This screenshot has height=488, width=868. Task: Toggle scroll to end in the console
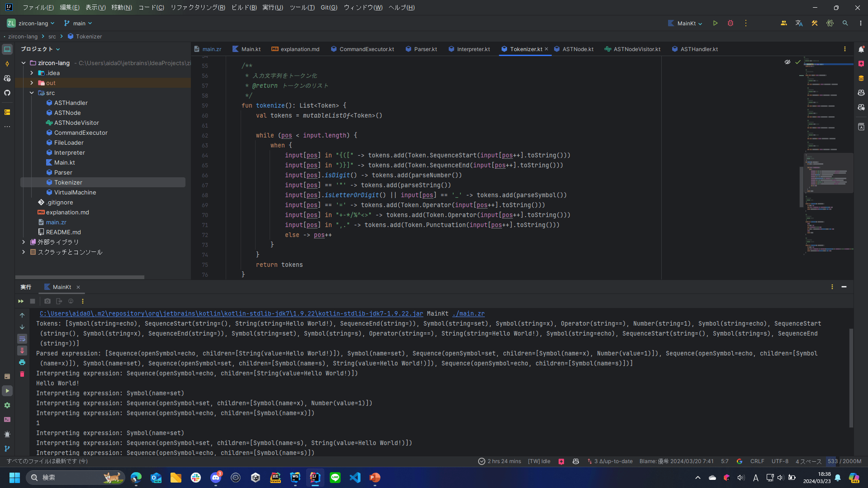(22, 351)
